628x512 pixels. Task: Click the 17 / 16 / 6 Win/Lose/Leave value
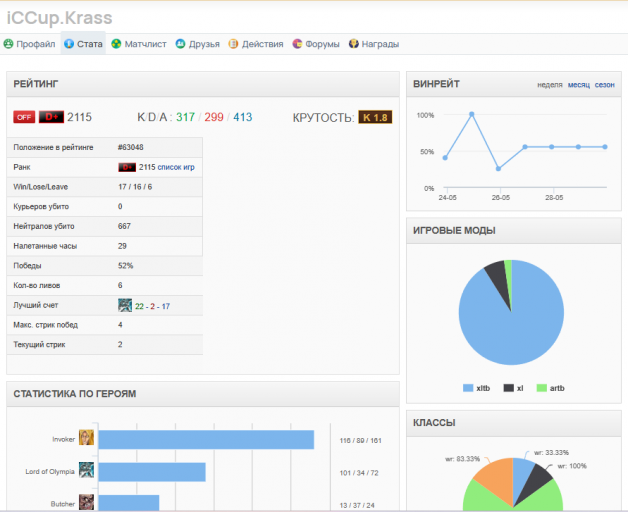tap(135, 187)
